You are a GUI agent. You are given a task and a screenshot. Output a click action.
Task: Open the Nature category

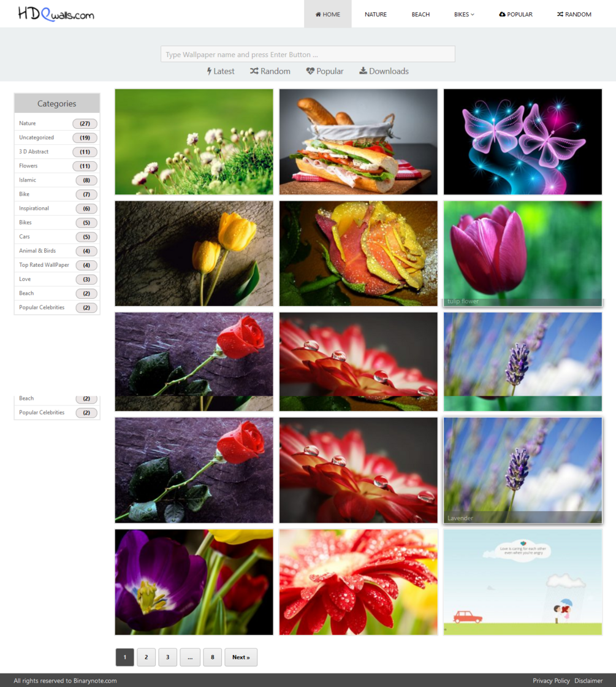click(27, 123)
